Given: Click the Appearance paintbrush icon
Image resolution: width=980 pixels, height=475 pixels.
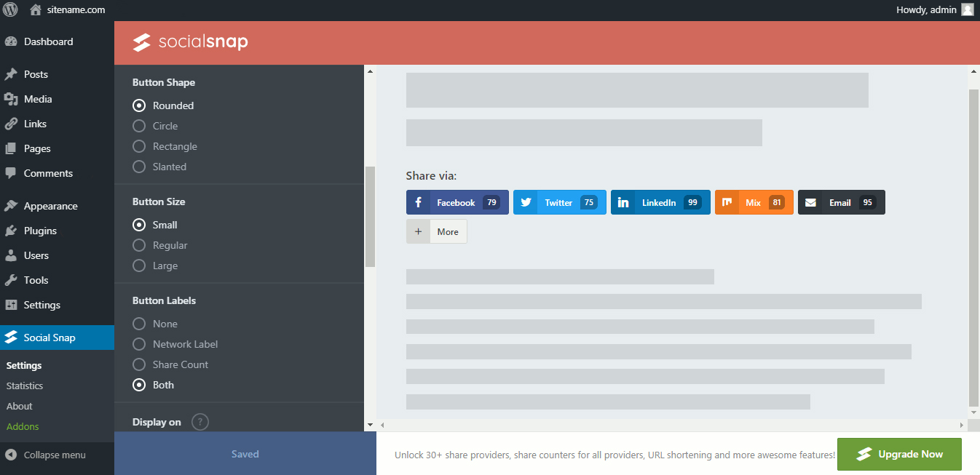Looking at the screenshot, I should click(11, 206).
